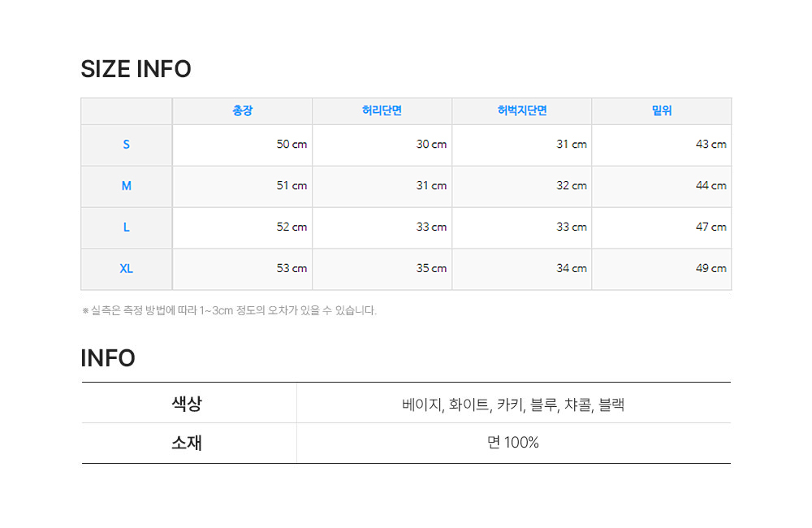Click the 50 cm cell for size S
Screen dimensions: 812x528
292,145
